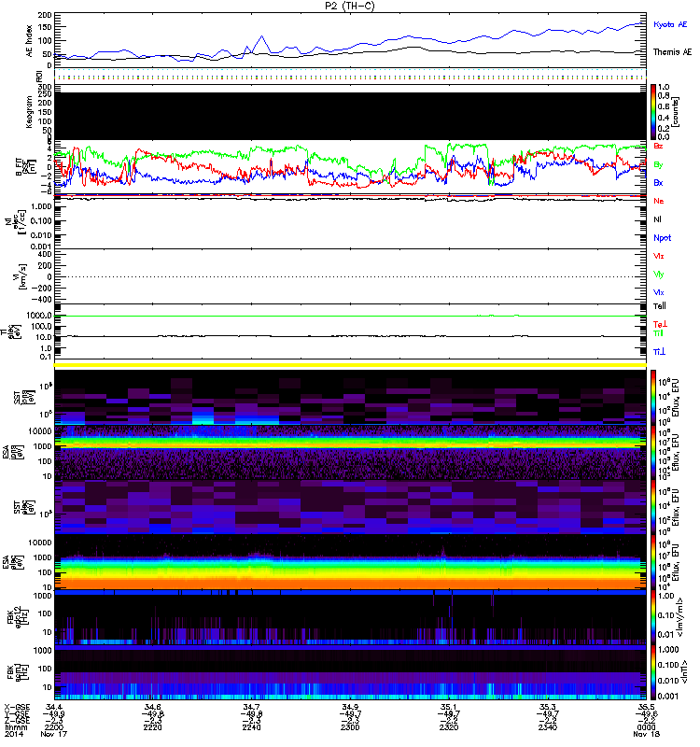Click the 2014 year label

point(13,734)
